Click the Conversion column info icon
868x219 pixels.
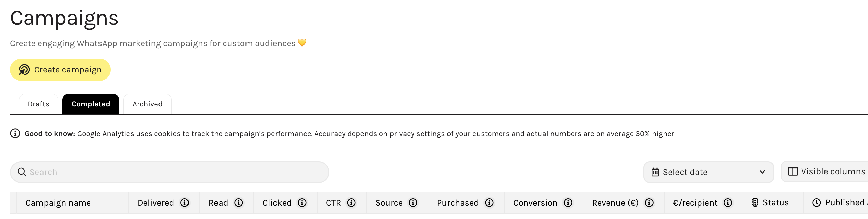pyautogui.click(x=568, y=203)
